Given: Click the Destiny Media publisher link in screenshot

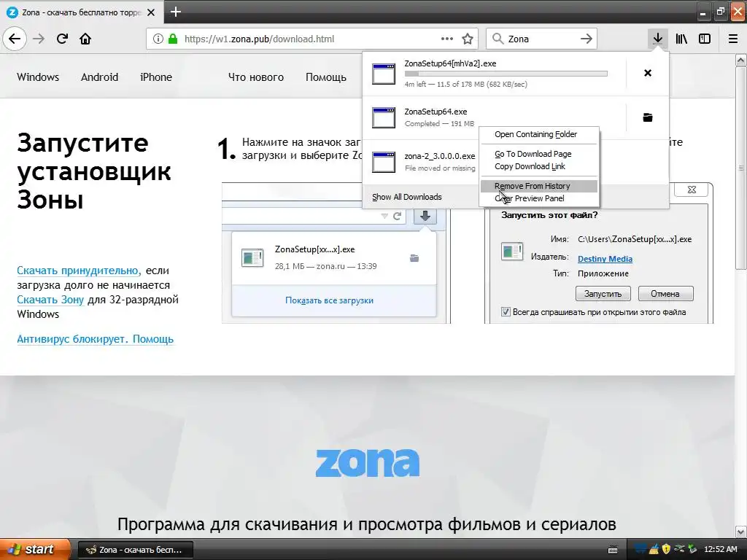Looking at the screenshot, I should coord(605,259).
